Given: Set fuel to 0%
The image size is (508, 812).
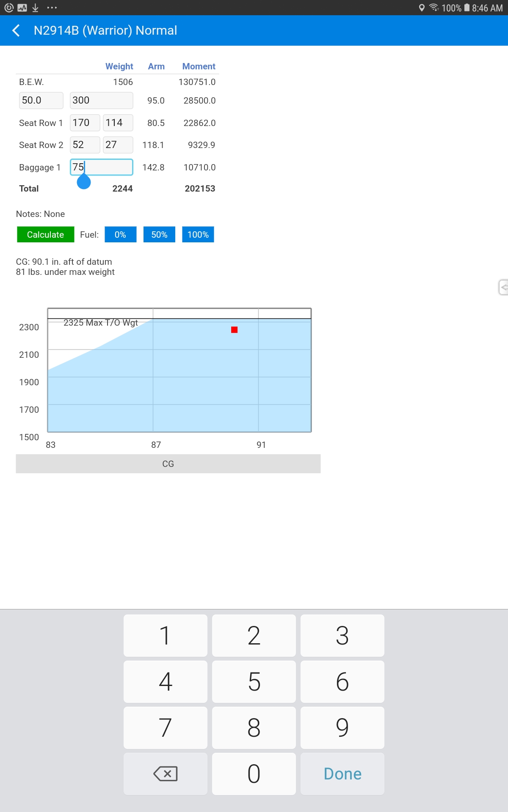Looking at the screenshot, I should pyautogui.click(x=121, y=235).
